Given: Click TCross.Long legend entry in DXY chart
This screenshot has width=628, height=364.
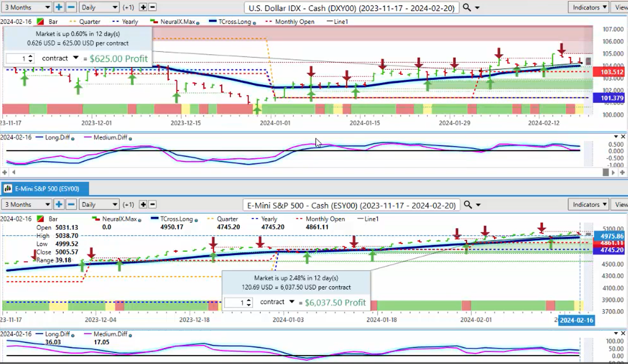Looking at the screenshot, I should coord(232,22).
